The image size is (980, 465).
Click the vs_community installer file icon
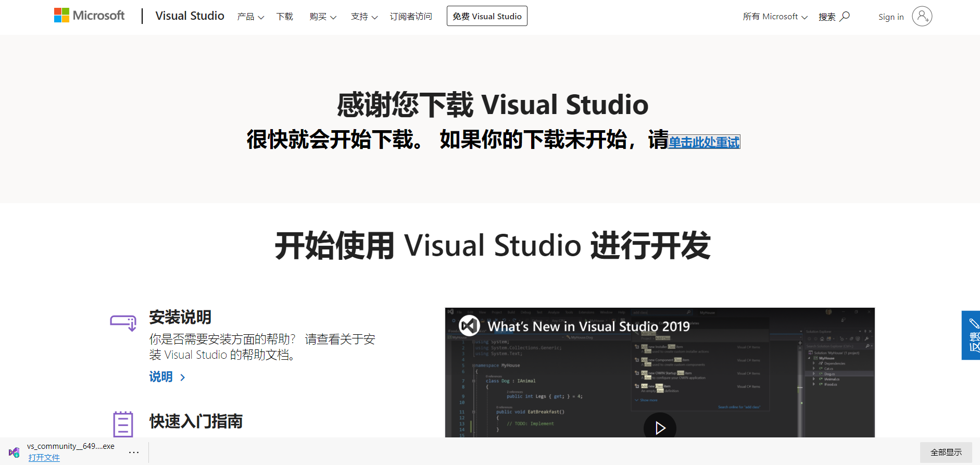pyautogui.click(x=14, y=452)
